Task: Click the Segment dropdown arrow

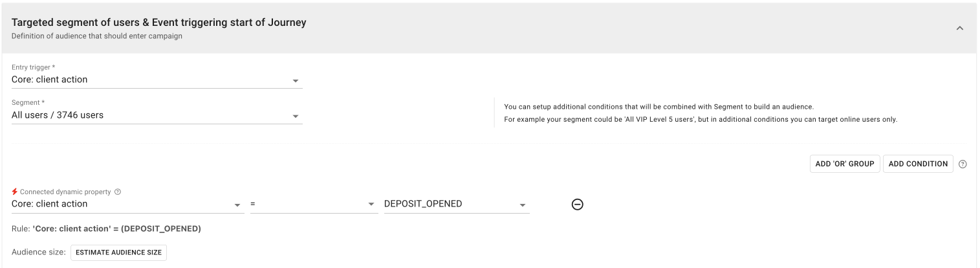Action: click(296, 117)
